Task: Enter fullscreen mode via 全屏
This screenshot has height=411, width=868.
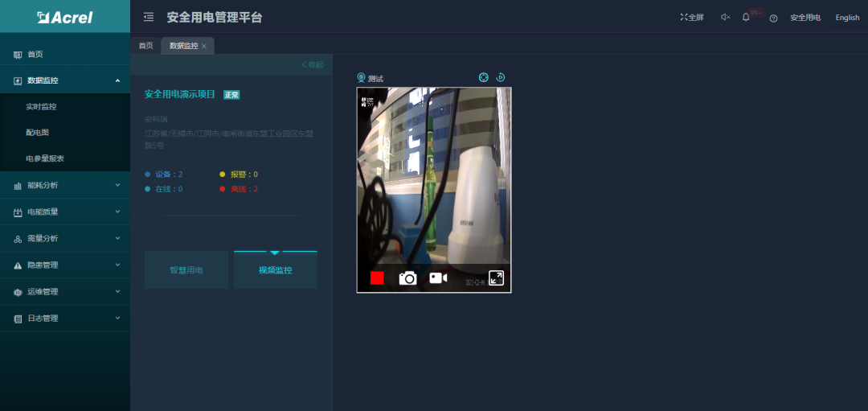Action: 691,17
